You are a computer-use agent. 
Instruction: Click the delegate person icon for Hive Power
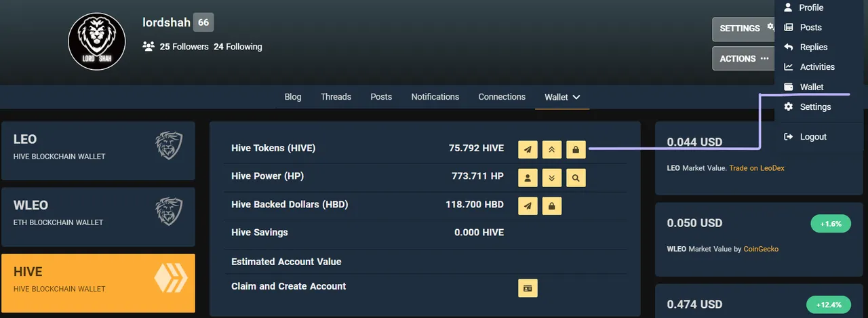tap(528, 178)
